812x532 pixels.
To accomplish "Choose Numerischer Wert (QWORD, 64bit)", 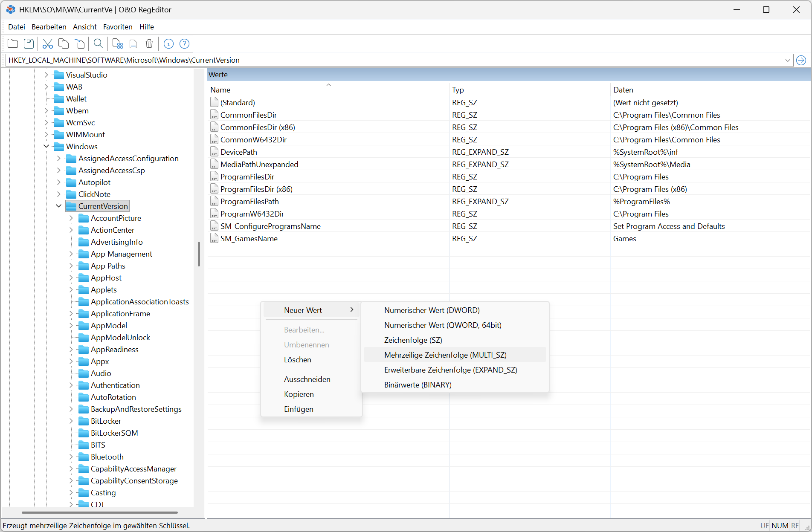I will [455, 325].
